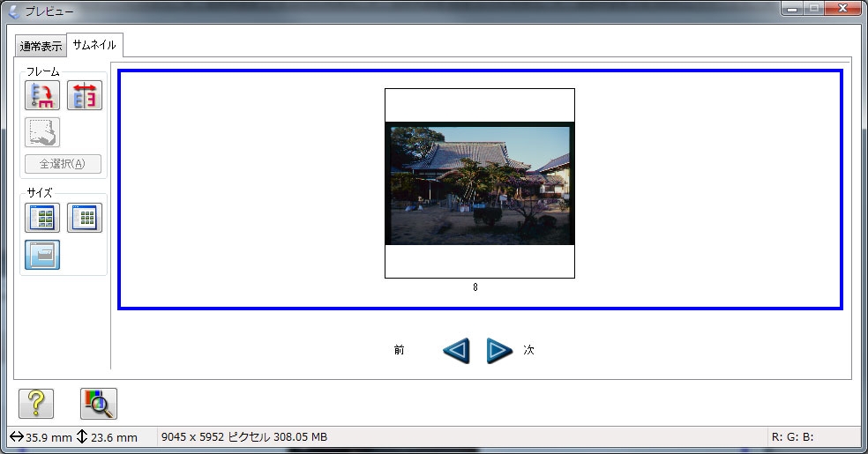Minimize the プレビュー window

click(x=792, y=8)
